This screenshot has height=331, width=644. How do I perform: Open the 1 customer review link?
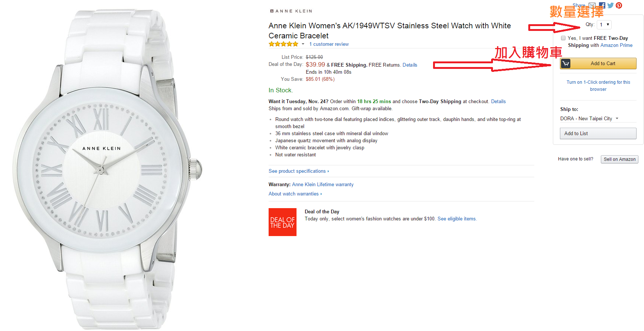329,44
